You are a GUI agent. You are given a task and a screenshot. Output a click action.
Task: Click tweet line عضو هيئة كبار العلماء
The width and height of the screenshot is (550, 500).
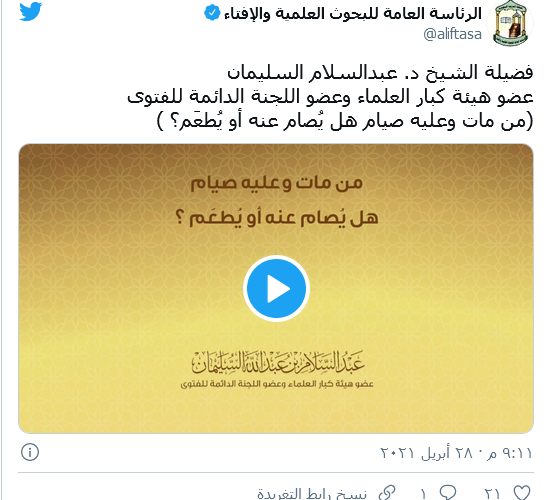[330, 96]
